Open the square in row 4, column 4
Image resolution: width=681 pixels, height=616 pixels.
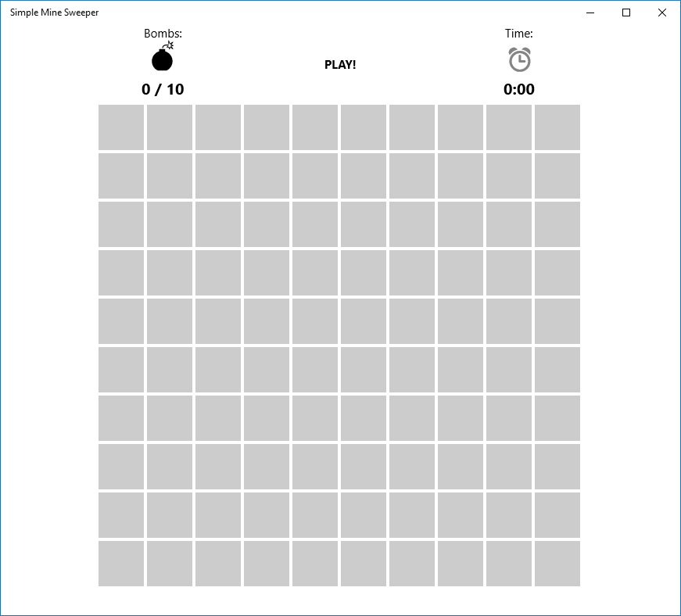click(x=267, y=273)
